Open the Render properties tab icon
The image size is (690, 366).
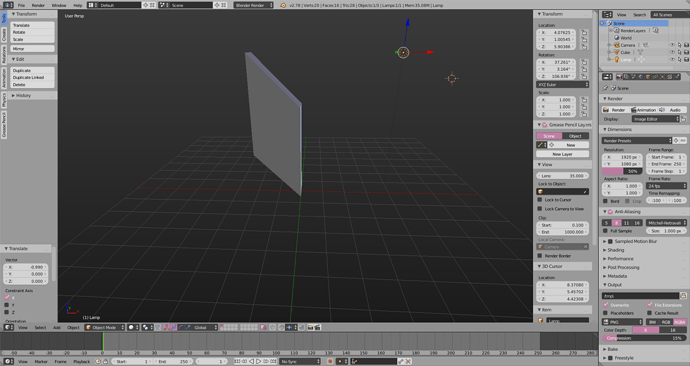pos(619,77)
